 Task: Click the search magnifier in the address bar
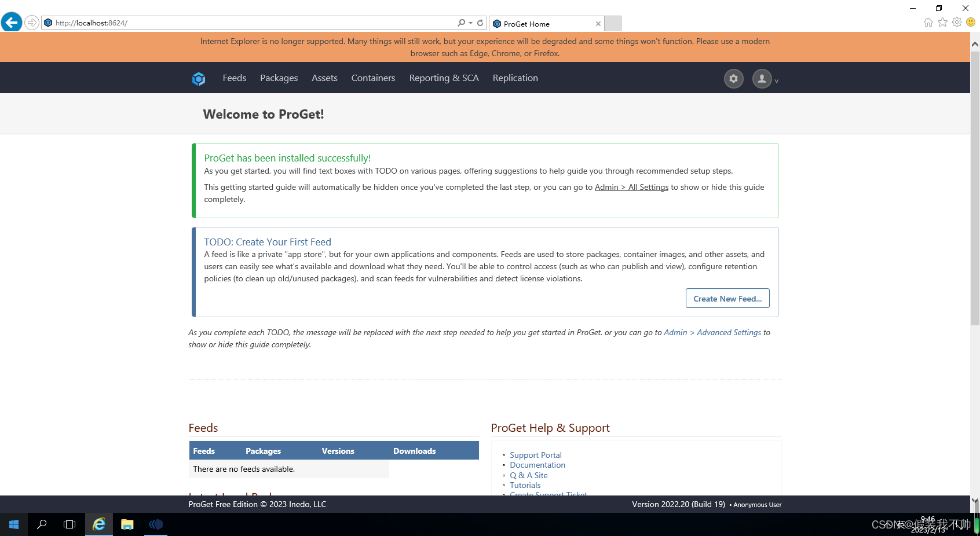461,23
